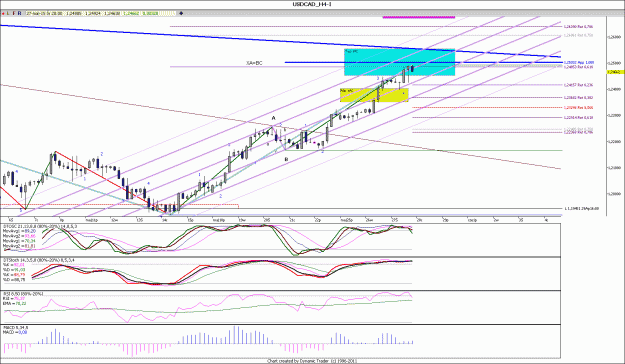Click the DTOSC indicator panel title

[x=40, y=226]
